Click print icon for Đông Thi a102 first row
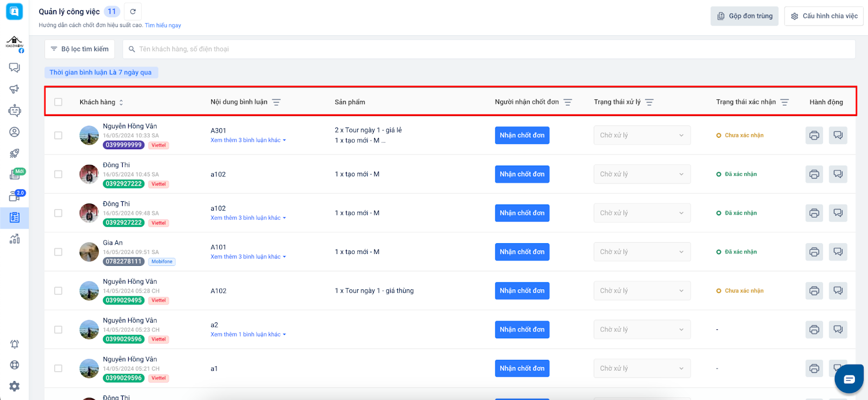This screenshot has height=400, width=868. (814, 174)
